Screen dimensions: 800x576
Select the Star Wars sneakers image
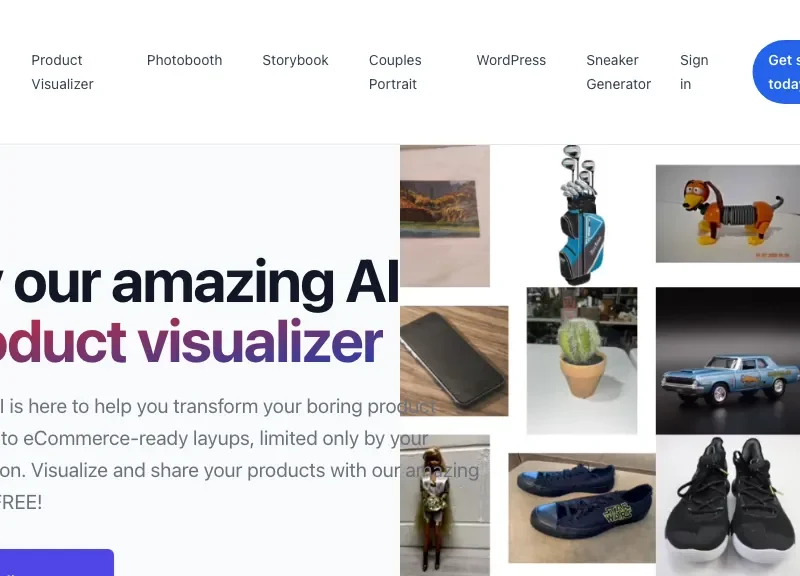coord(582,508)
